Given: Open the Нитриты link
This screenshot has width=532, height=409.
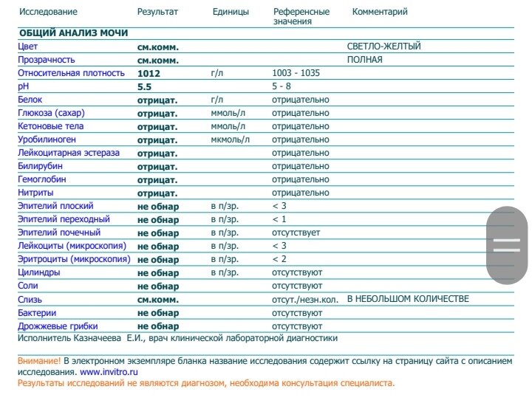Looking at the screenshot, I should pyautogui.click(x=35, y=192).
